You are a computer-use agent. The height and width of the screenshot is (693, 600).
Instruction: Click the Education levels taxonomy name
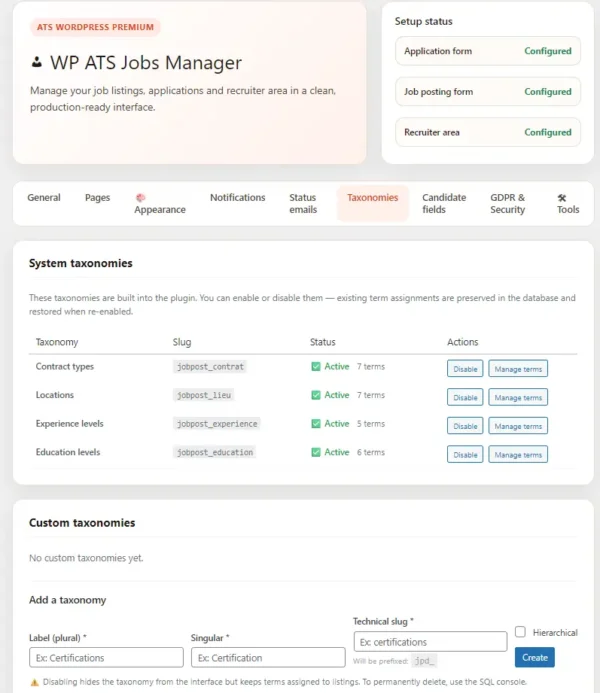coord(68,452)
